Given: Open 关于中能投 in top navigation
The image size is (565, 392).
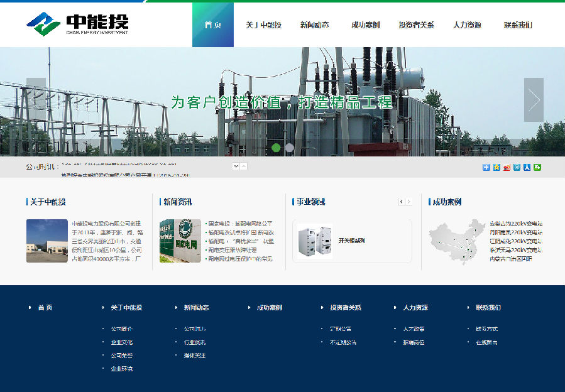Looking at the screenshot, I should click(263, 25).
